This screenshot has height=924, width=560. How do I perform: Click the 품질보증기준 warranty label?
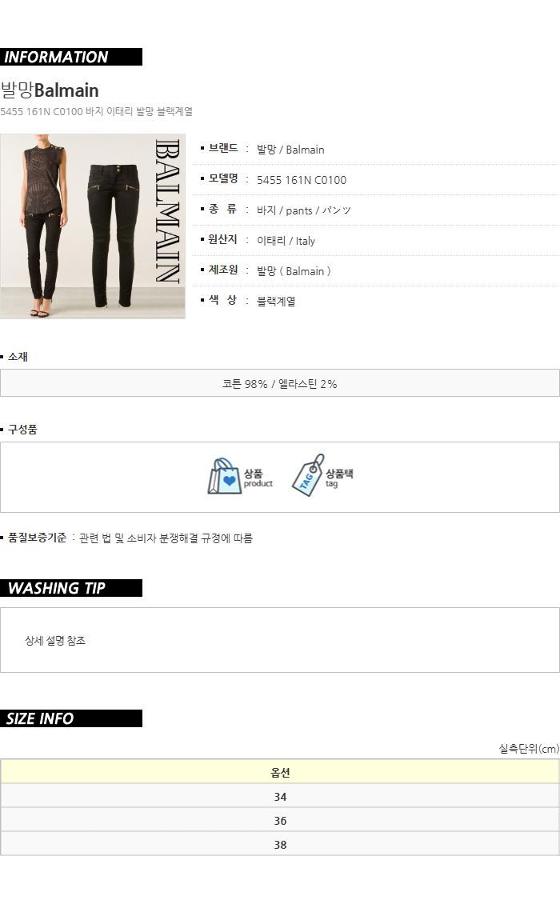(37, 538)
